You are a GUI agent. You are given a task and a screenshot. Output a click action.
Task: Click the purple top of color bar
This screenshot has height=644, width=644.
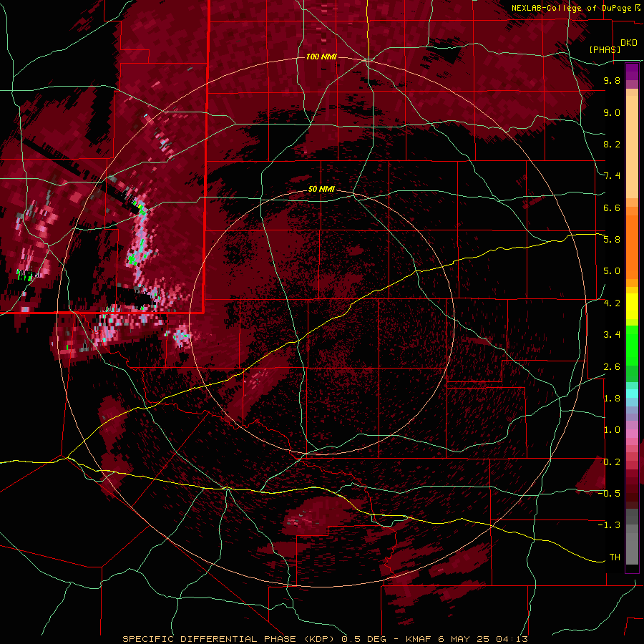(632, 72)
